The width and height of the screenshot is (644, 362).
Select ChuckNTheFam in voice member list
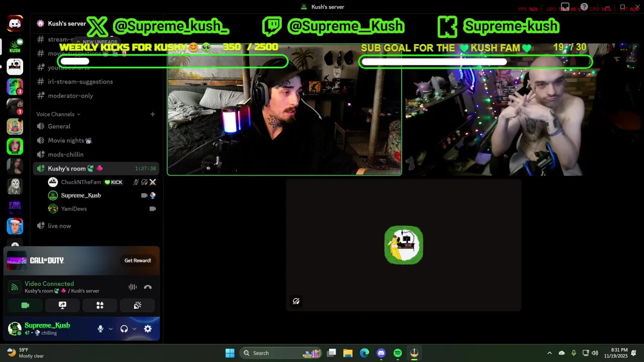(x=102, y=182)
